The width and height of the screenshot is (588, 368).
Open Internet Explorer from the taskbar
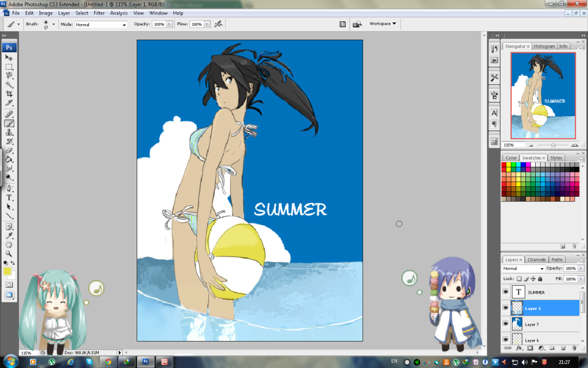click(71, 362)
